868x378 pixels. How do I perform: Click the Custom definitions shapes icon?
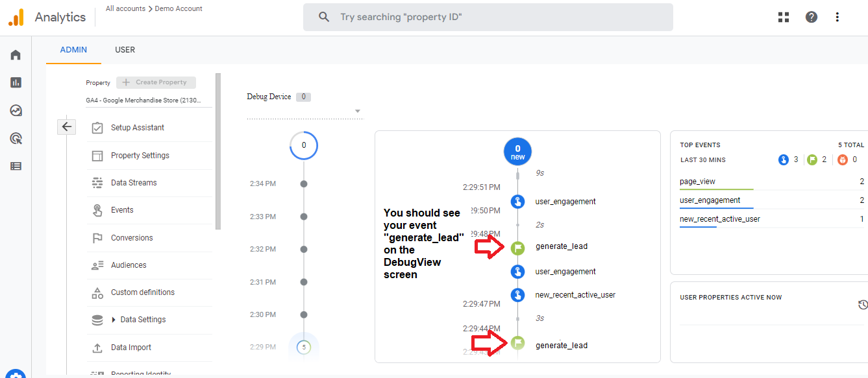(x=97, y=292)
